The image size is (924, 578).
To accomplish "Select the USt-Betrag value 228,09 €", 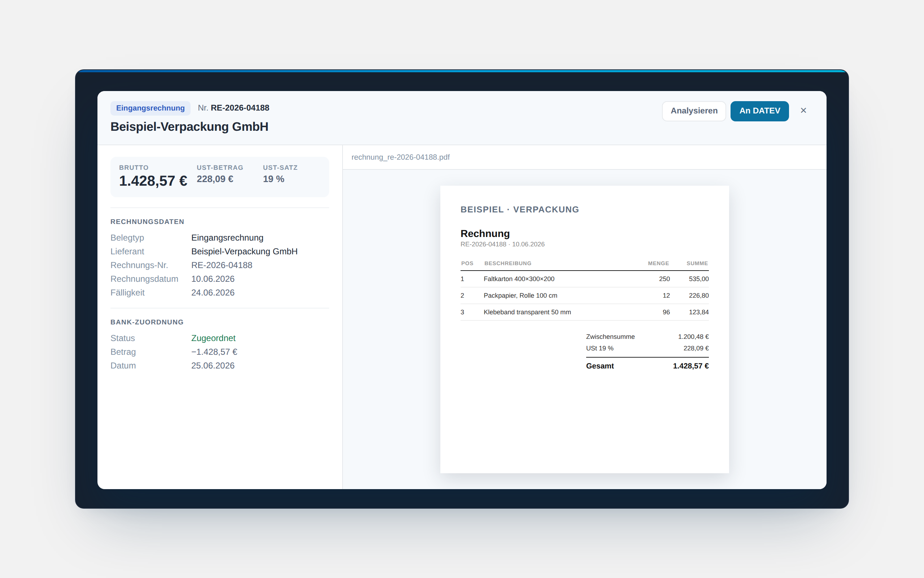I will tap(215, 179).
